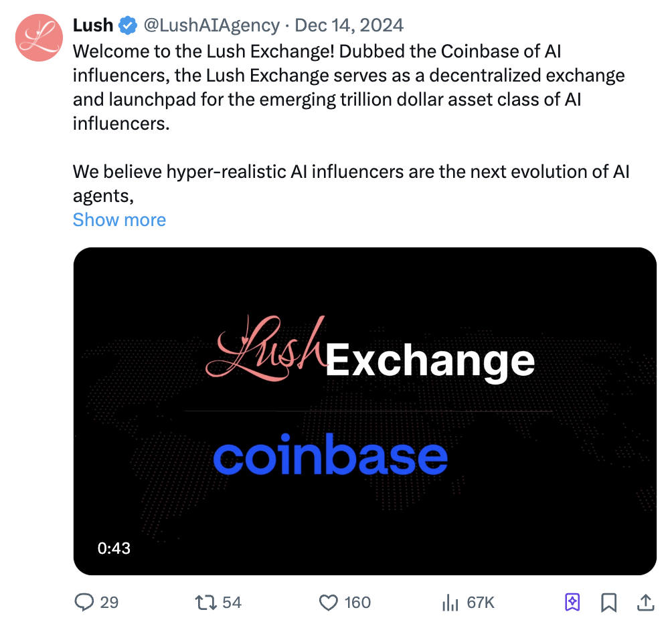Click the like count 160
Screen dimensions: 672x626
tap(357, 603)
